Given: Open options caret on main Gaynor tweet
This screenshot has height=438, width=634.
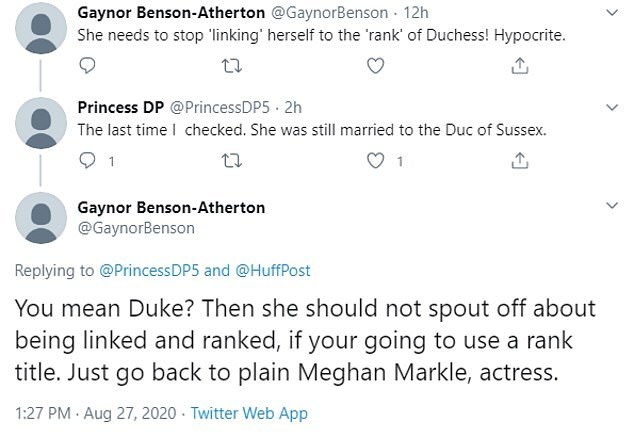Looking at the screenshot, I should pyautogui.click(x=613, y=207).
